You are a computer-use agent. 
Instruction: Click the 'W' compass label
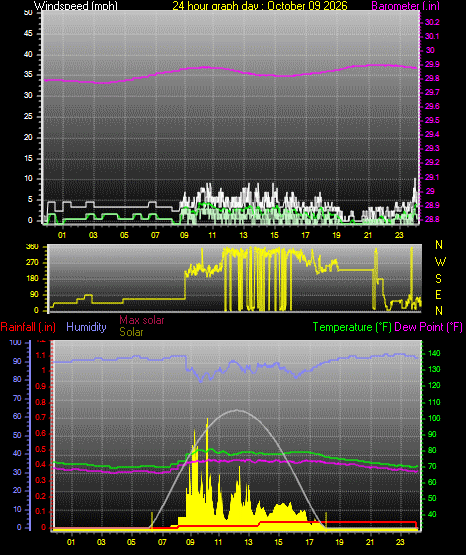[x=440, y=262]
